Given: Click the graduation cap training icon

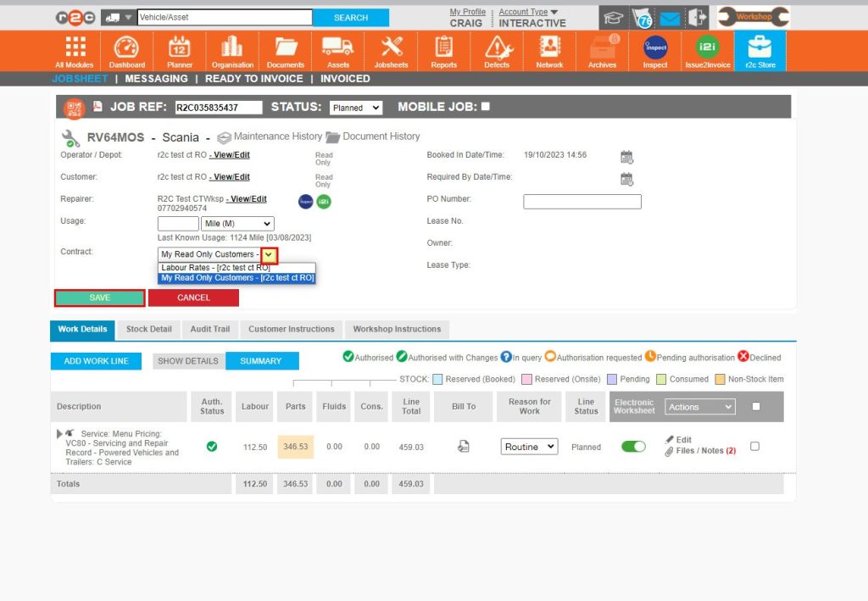Looking at the screenshot, I should pyautogui.click(x=614, y=19).
